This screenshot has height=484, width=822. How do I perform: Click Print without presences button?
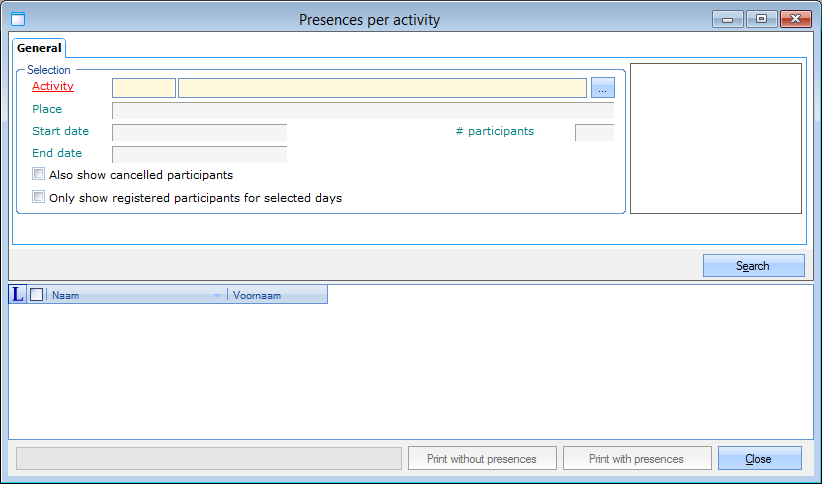[482, 459]
